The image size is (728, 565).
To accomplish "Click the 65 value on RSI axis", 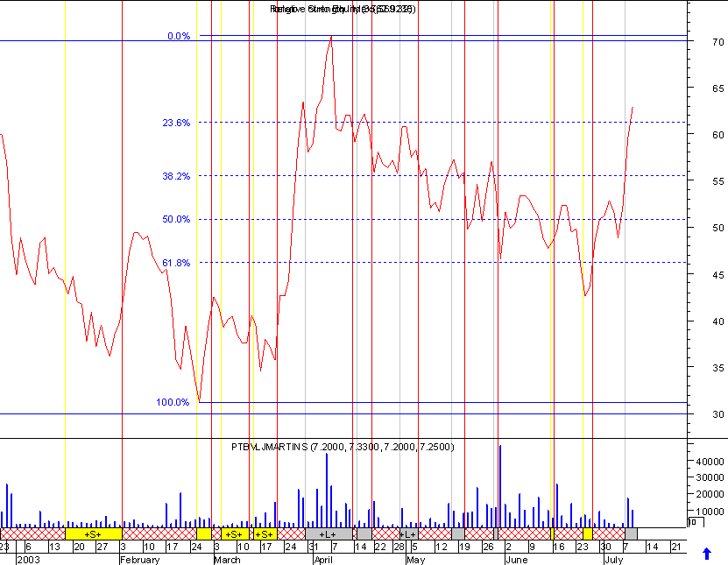I will tap(717, 88).
